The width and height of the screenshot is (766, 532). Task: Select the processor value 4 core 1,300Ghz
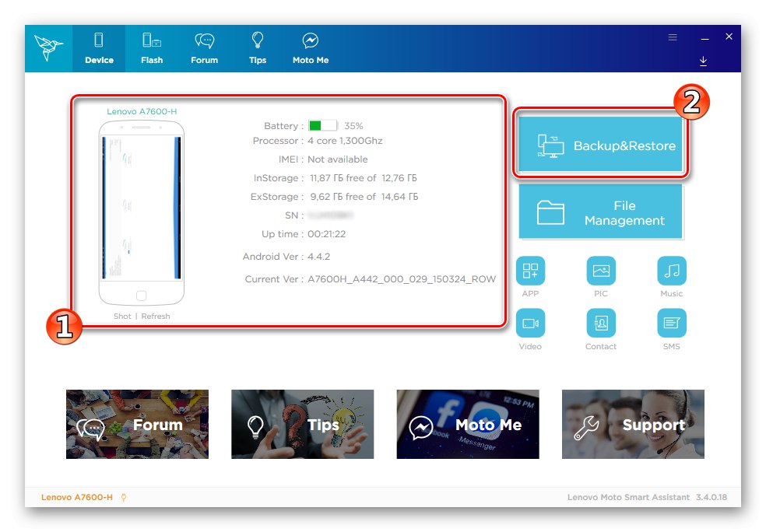pyautogui.click(x=345, y=141)
